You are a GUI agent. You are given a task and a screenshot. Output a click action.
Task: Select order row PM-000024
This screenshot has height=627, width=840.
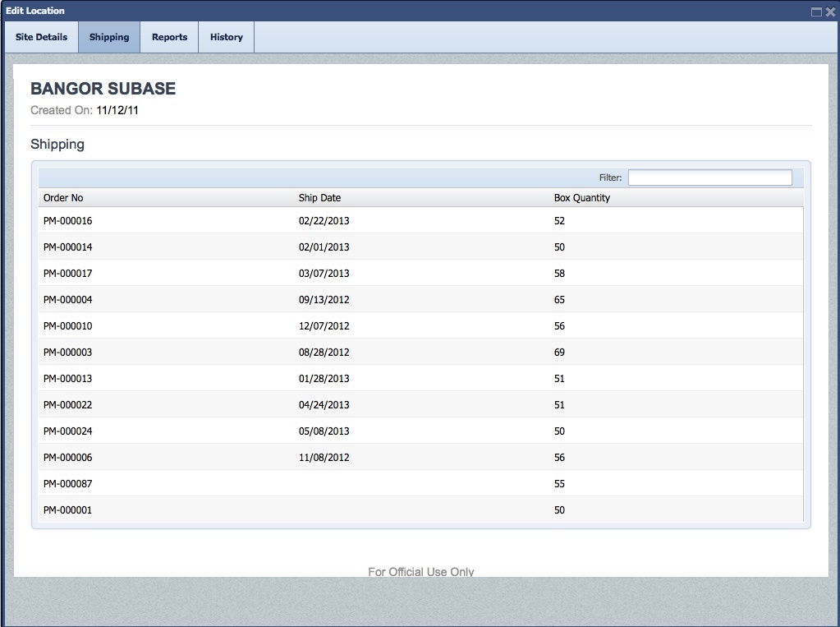click(x=68, y=431)
